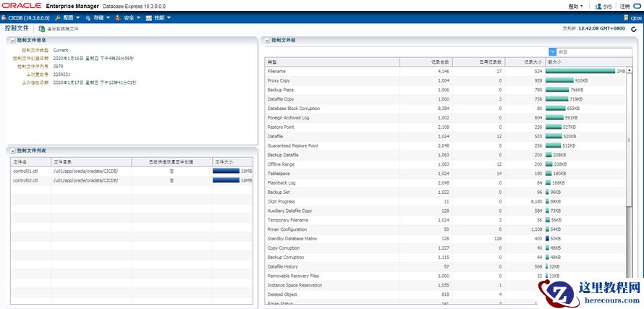The width and height of the screenshot is (644, 309).
Task: Collapse the 控制文件列表 panel
Action: tap(12, 151)
